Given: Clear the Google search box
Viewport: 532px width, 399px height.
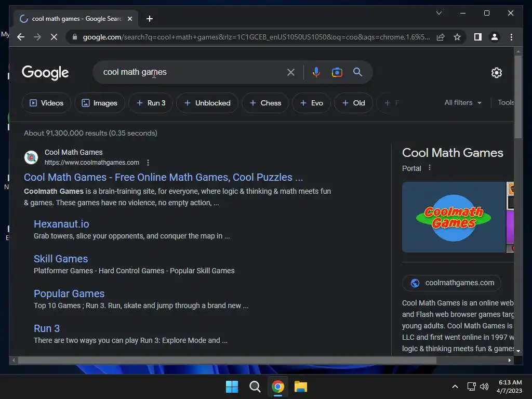Looking at the screenshot, I should click(291, 72).
